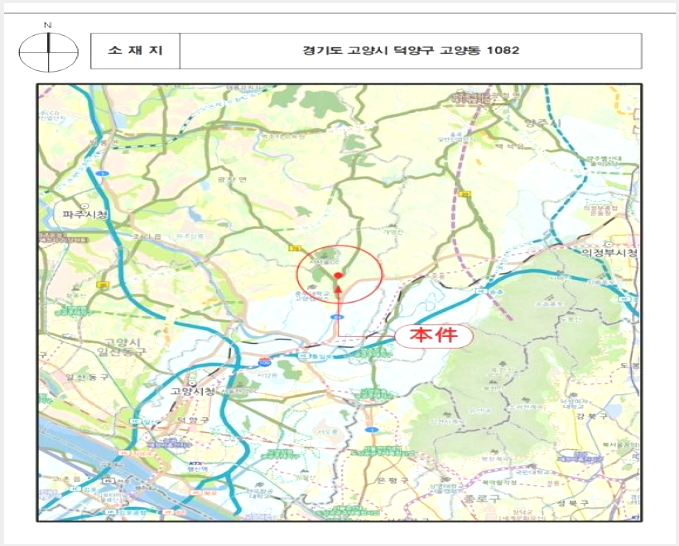
Task: Click the 고양시청 circle marker
Action: pyautogui.click(x=192, y=383)
